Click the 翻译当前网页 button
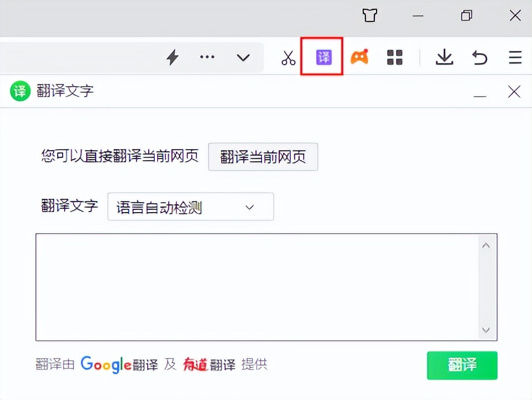This screenshot has height=400, width=532. 263,157
